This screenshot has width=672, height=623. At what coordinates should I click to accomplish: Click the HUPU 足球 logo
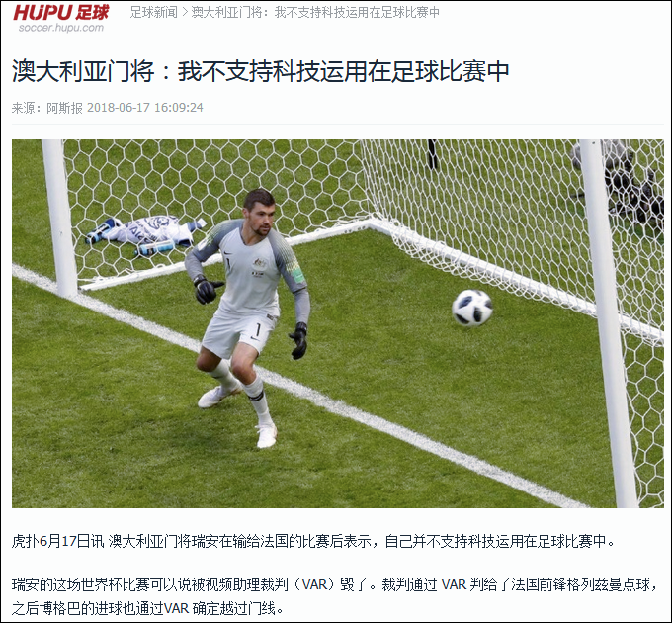[x=61, y=13]
